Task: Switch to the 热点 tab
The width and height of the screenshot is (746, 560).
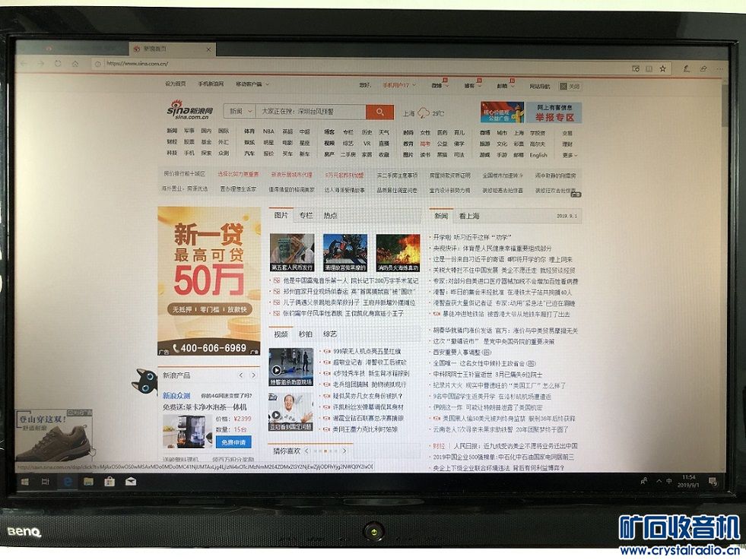Action: 331,215
